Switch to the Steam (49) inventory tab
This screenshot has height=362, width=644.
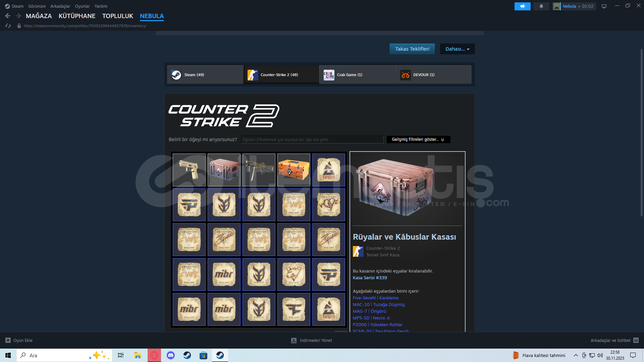click(x=205, y=75)
